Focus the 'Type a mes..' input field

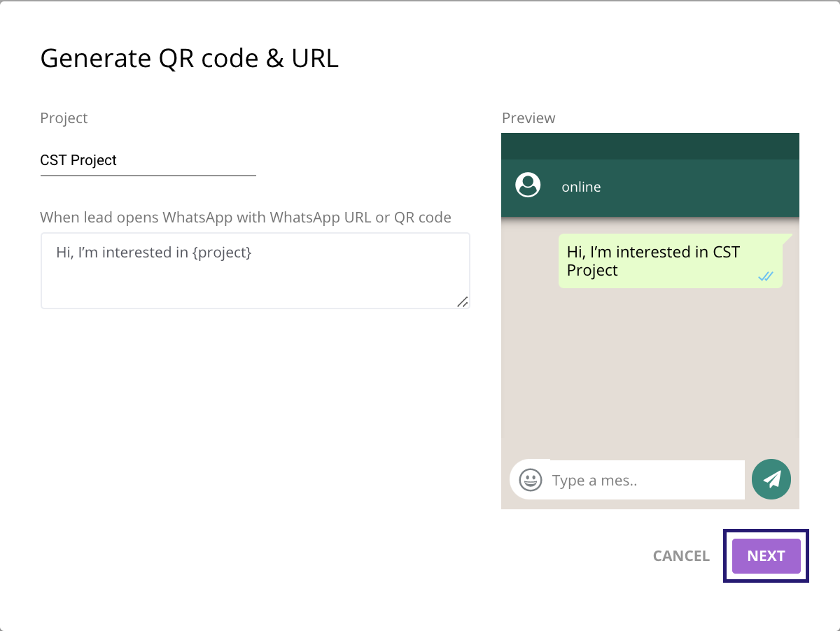click(x=644, y=480)
